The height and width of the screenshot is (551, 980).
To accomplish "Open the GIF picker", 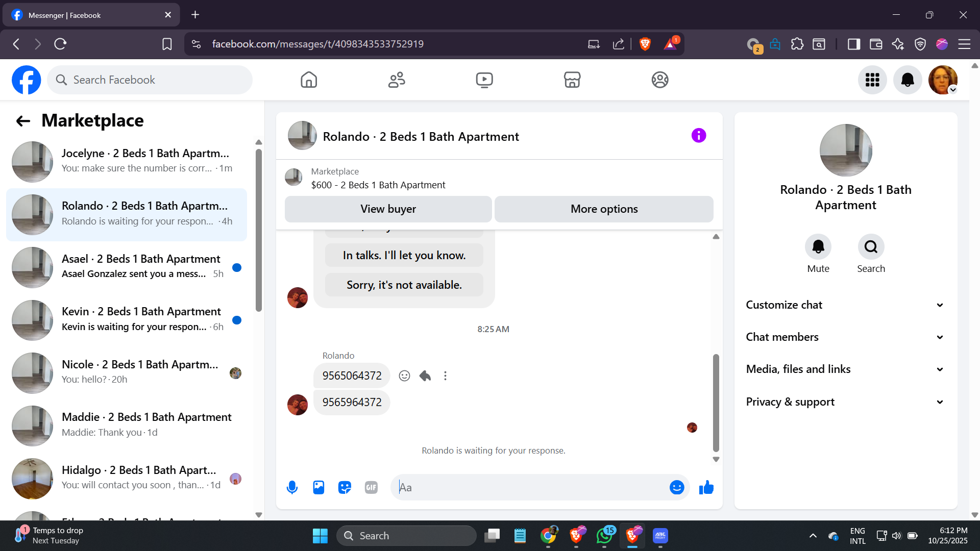I will pos(371,488).
